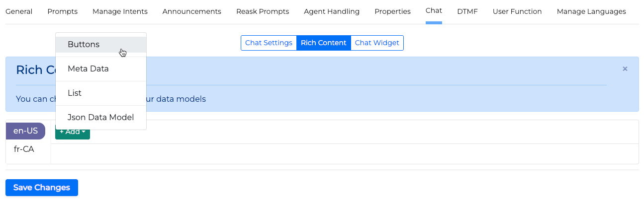Switch to the fr-CA language

24,149
